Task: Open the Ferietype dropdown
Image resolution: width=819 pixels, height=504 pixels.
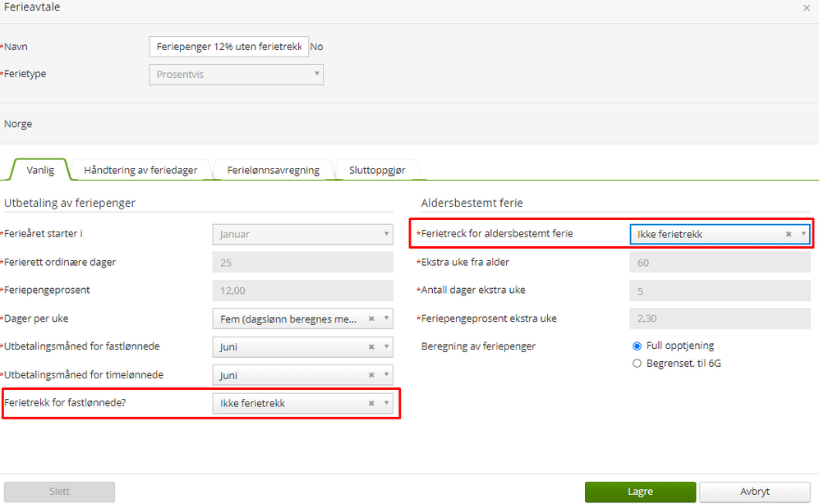Action: (x=317, y=74)
